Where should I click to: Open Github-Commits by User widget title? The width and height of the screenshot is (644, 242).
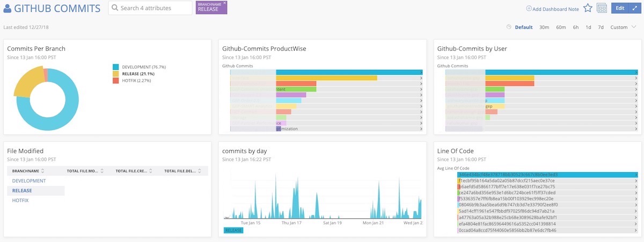click(472, 48)
